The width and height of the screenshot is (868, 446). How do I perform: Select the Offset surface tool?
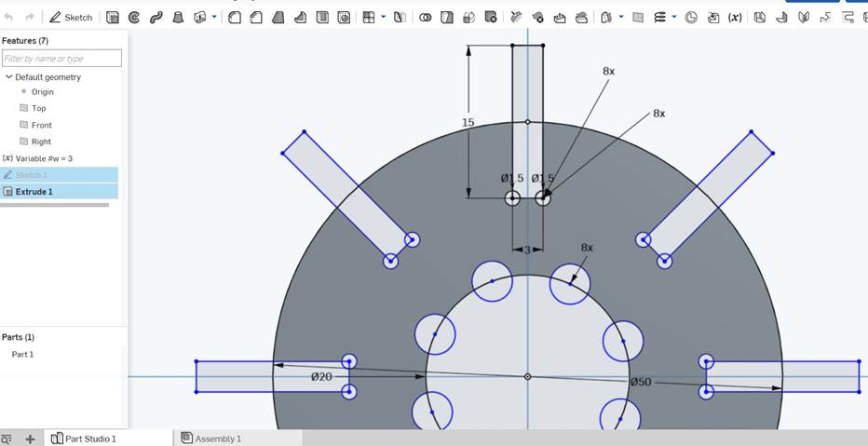click(x=606, y=17)
